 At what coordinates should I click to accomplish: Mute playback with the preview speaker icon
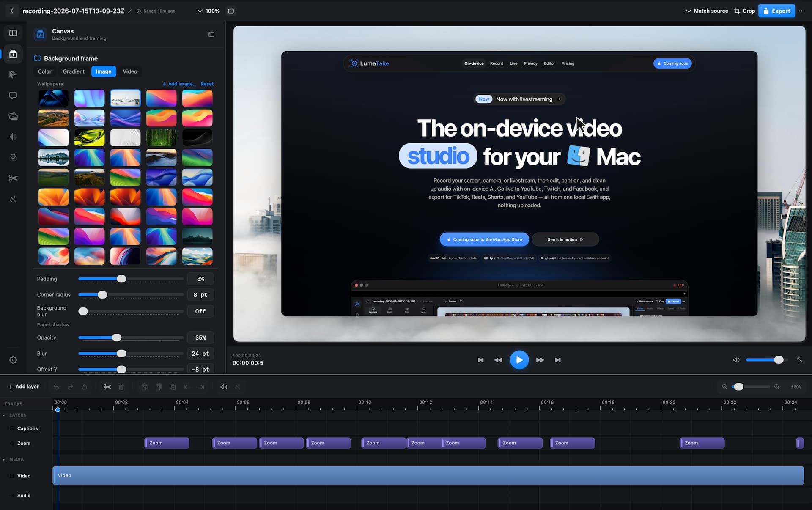click(x=736, y=360)
